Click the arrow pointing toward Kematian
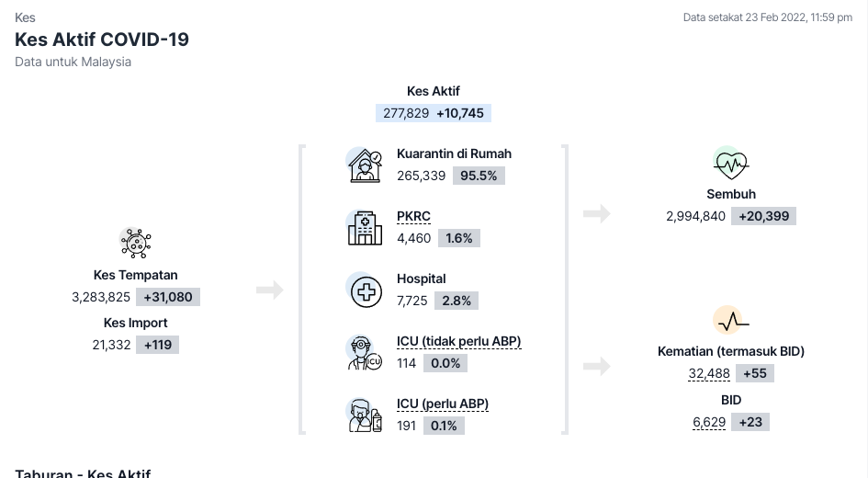This screenshot has width=868, height=478. [597, 367]
